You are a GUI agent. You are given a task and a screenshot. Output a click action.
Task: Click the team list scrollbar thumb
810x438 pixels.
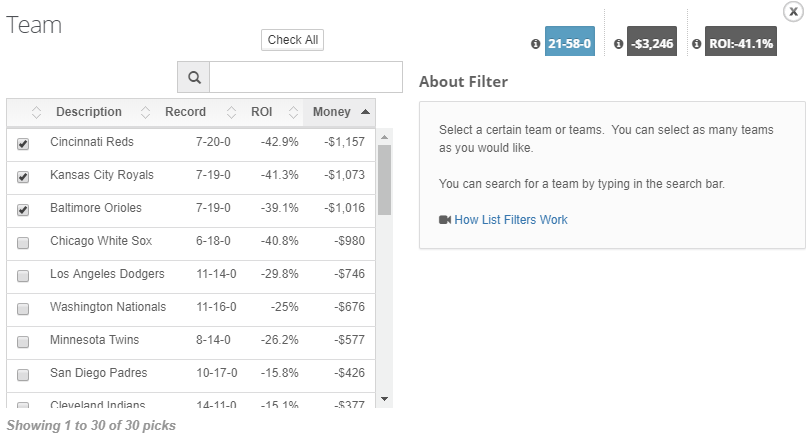click(384, 180)
